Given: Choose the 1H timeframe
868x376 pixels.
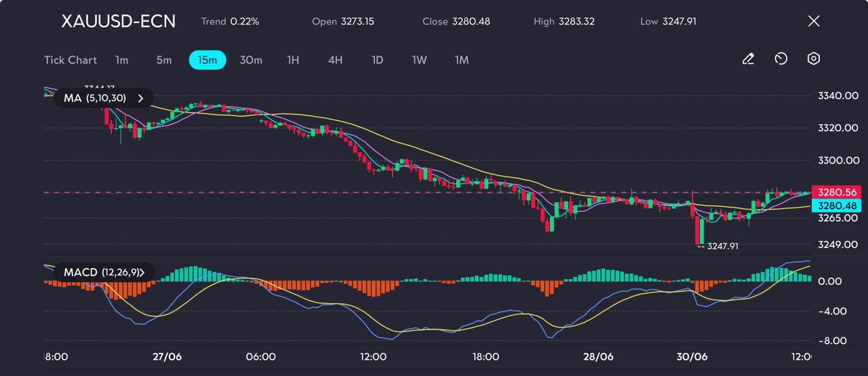Looking at the screenshot, I should point(293,60).
